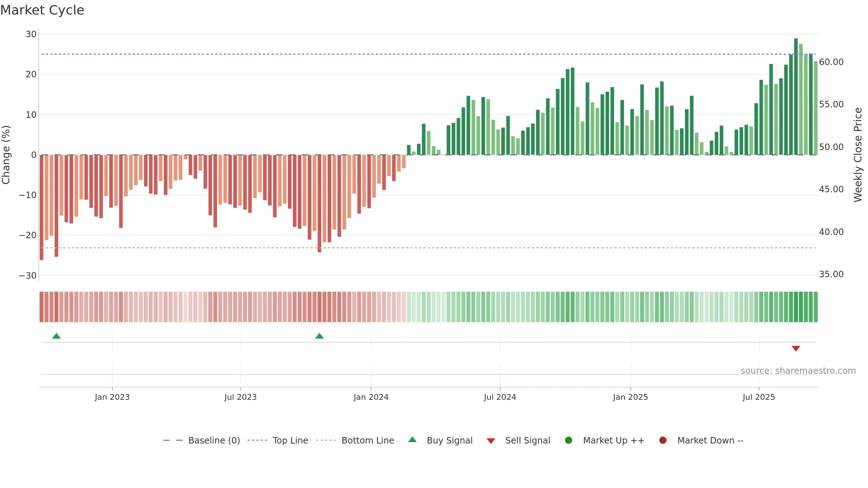Click the Market Up ++ legend label
The width and height of the screenshot is (868, 488).
tap(614, 440)
